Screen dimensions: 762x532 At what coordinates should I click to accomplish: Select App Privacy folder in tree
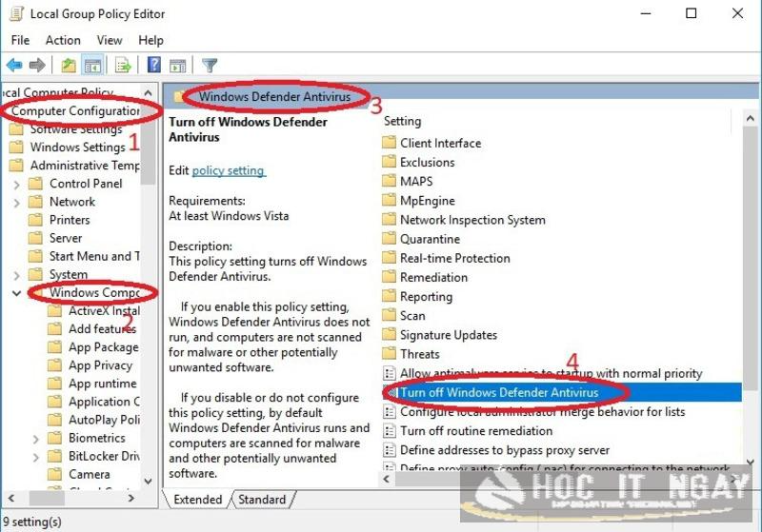[90, 365]
